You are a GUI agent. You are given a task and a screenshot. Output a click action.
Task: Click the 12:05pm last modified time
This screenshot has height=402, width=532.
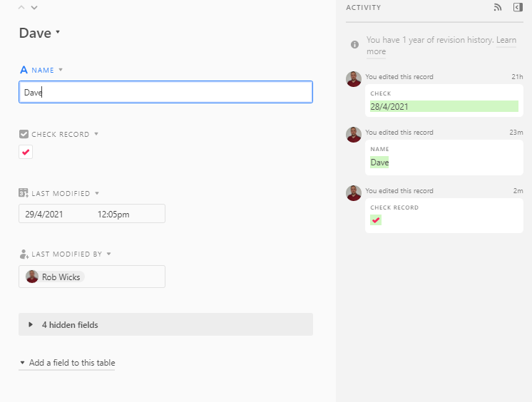pyautogui.click(x=113, y=215)
